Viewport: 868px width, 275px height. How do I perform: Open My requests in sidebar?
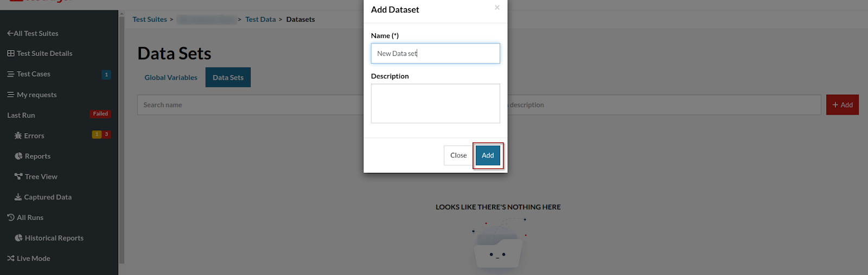tap(36, 95)
